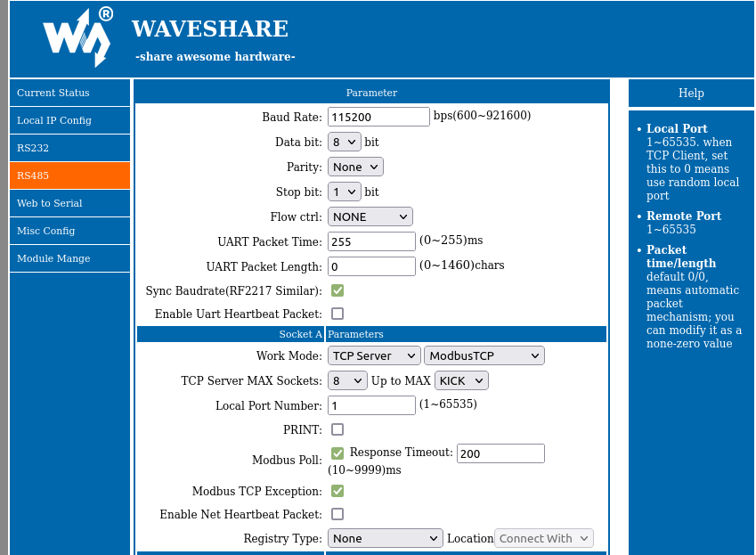Enable Uart Heartbeat Packet checkbox
Viewport: 756px width, 555px height.
337,314
